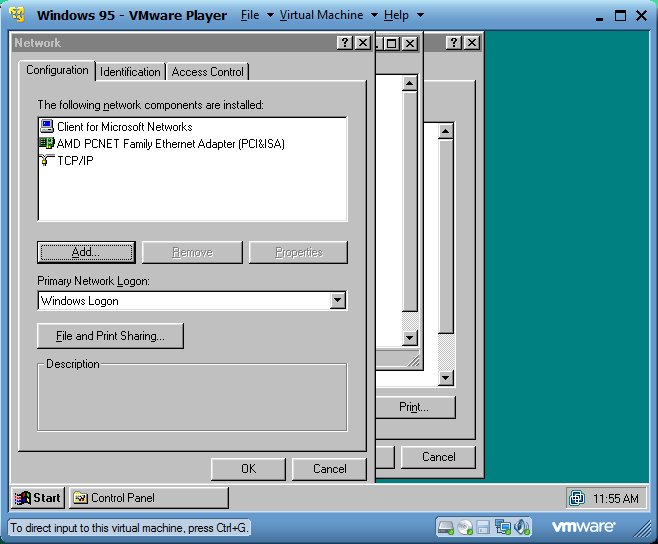
Task: Click the VMware Player title bar icon
Action: tap(17, 15)
